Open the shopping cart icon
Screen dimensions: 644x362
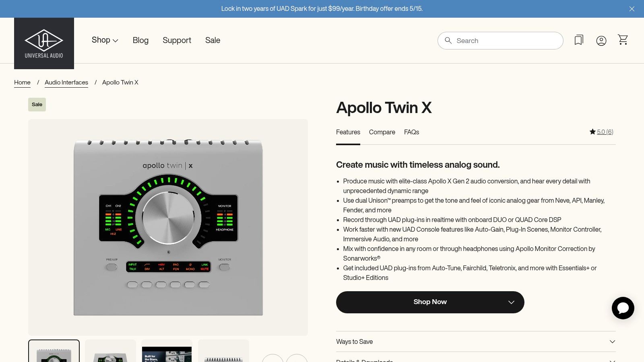click(x=623, y=39)
